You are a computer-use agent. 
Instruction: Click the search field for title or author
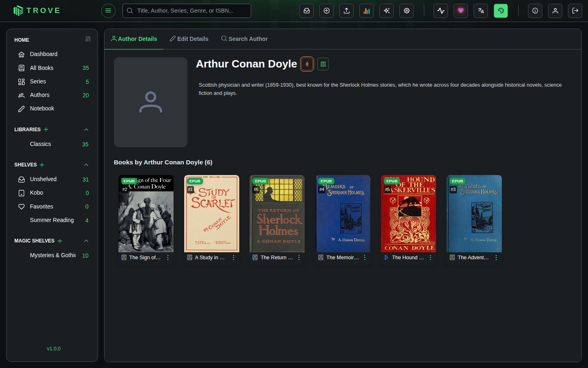(x=187, y=11)
